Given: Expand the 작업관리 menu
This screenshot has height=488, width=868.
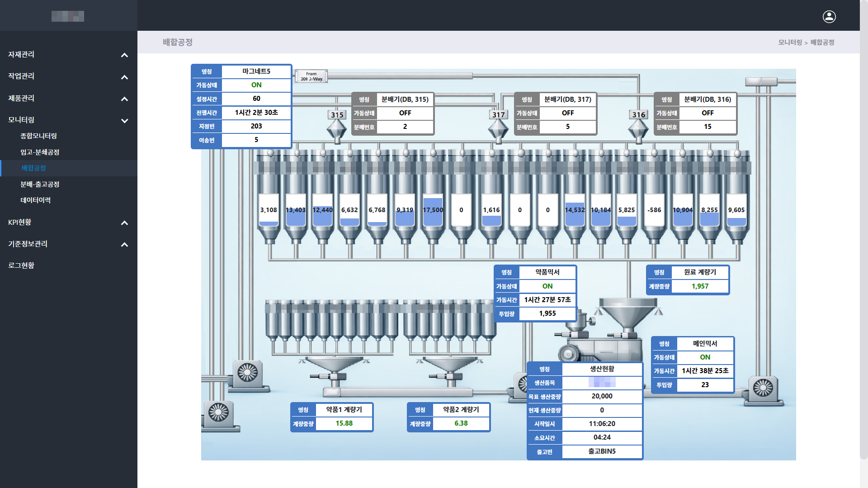Looking at the screenshot, I should 68,76.
